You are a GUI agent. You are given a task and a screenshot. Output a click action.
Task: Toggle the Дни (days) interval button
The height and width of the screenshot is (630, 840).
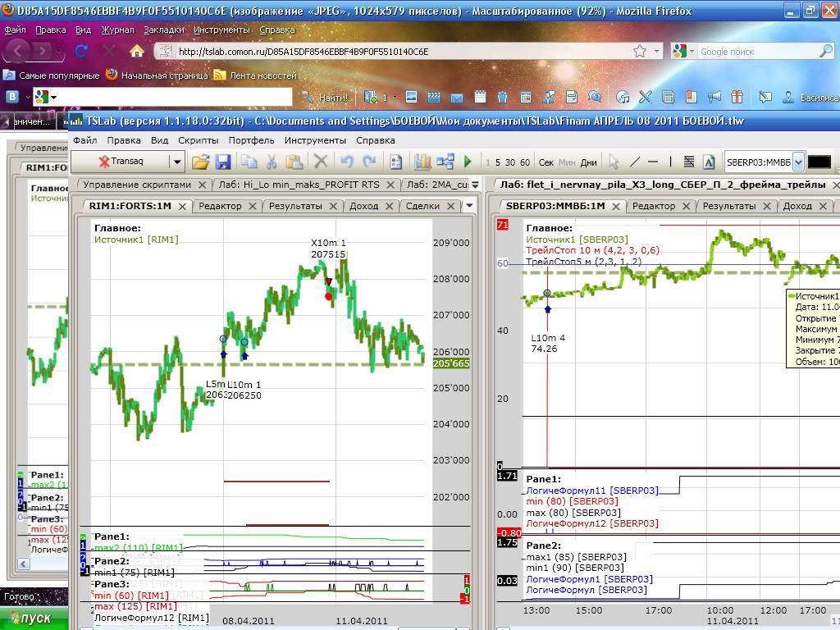[588, 162]
